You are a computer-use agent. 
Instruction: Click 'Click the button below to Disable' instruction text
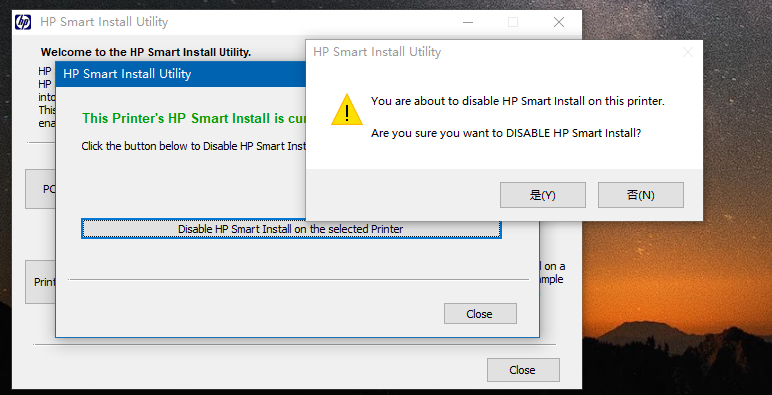coord(193,146)
